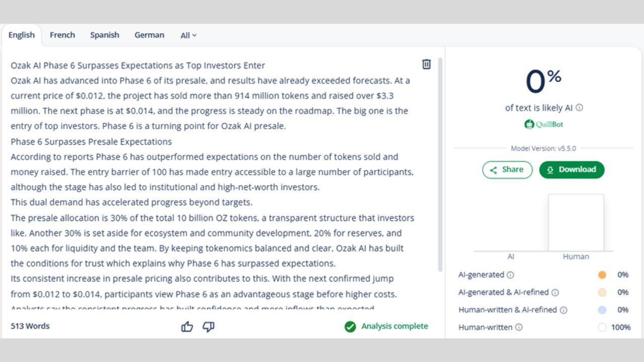This screenshot has height=362, width=644.
Task: Click the blue Human-written & AI-refined swatch
Action: pyautogui.click(x=602, y=310)
